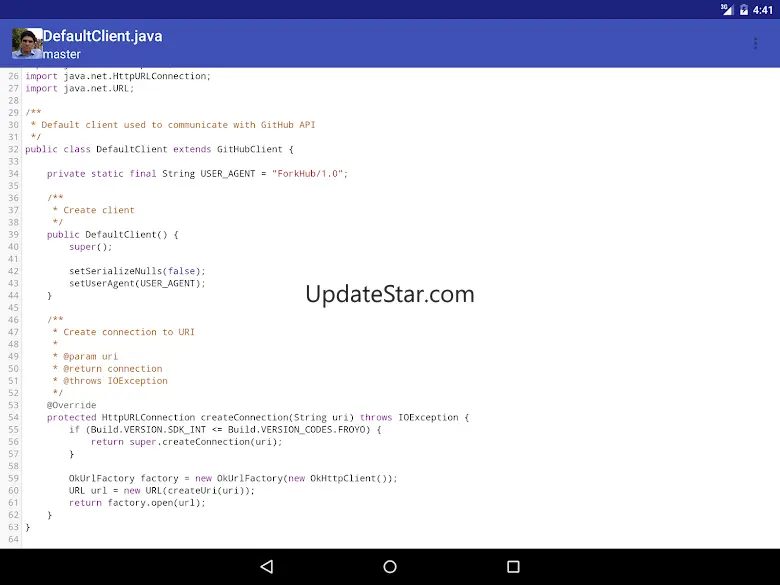780x585 pixels.
Task: Tap the Android back navigation button
Action: click(x=267, y=566)
